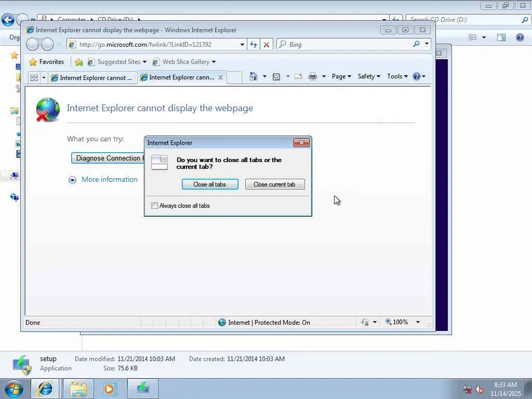Click the IE back button
The image size is (532, 399).
point(33,45)
